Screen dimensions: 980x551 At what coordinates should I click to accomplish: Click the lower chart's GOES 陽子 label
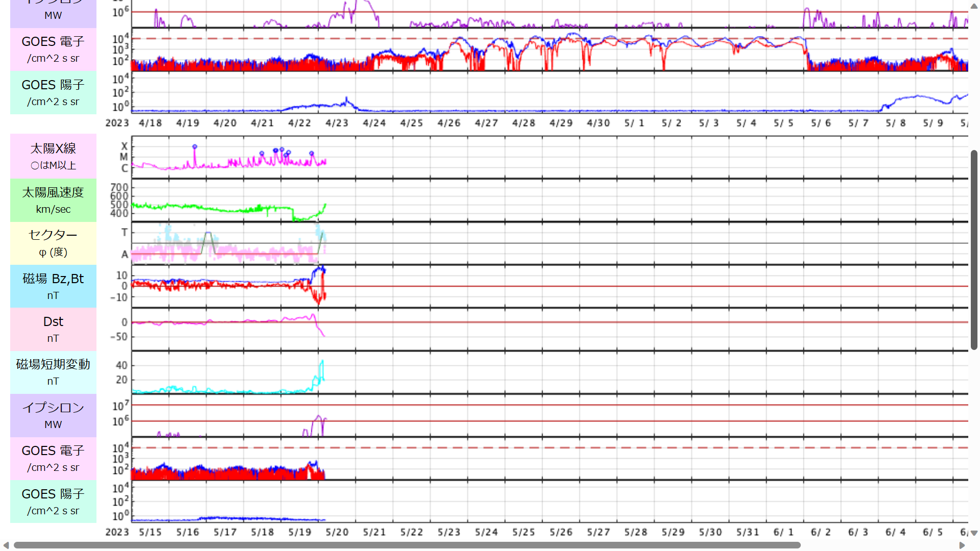pos(53,502)
